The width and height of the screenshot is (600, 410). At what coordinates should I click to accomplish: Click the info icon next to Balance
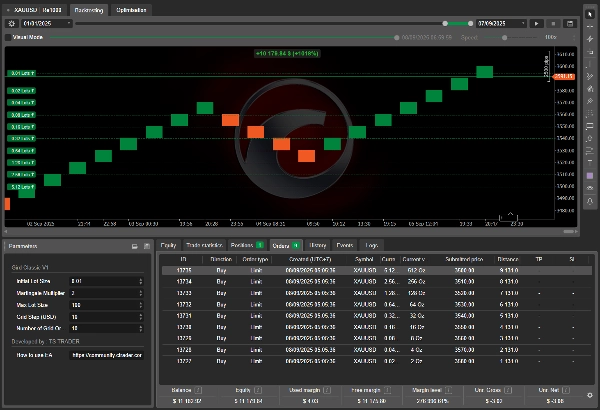pyautogui.click(x=198, y=390)
